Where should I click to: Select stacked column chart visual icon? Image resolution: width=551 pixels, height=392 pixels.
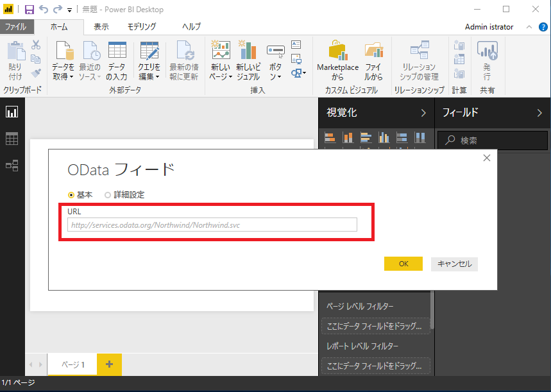(x=348, y=137)
